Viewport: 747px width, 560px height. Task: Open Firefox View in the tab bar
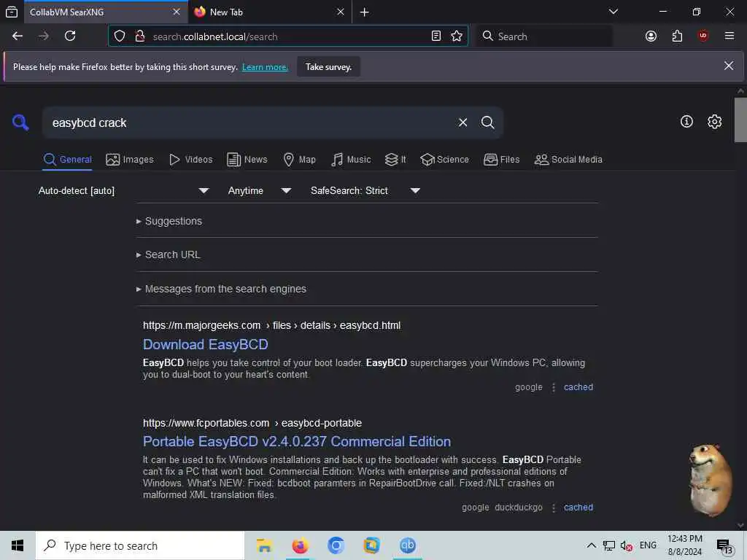tap(12, 12)
